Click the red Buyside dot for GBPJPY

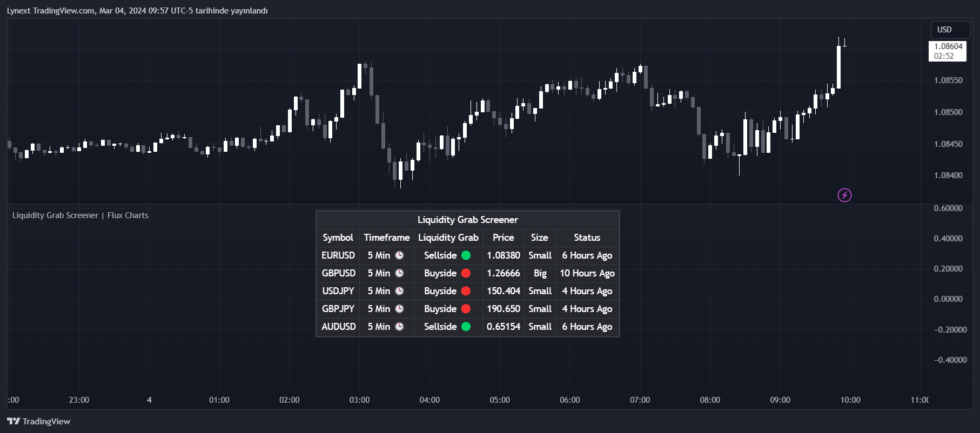[x=466, y=309]
